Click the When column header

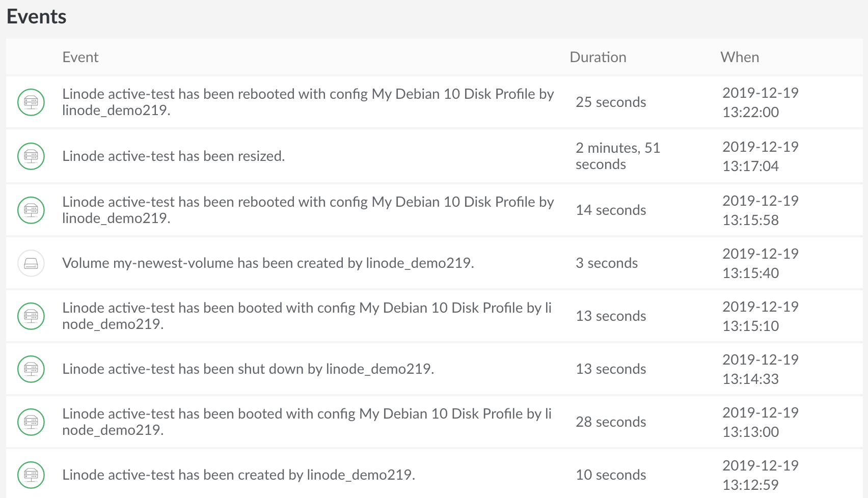739,57
